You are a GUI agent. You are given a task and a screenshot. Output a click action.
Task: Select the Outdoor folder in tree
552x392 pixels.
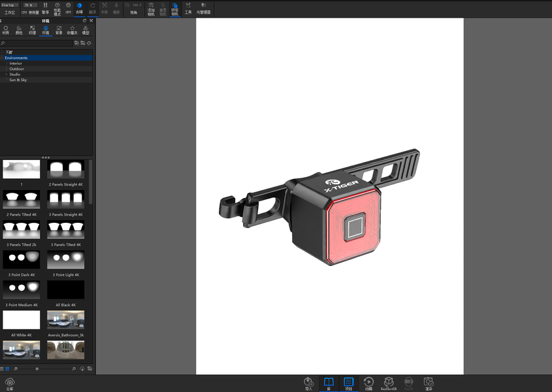[16, 69]
